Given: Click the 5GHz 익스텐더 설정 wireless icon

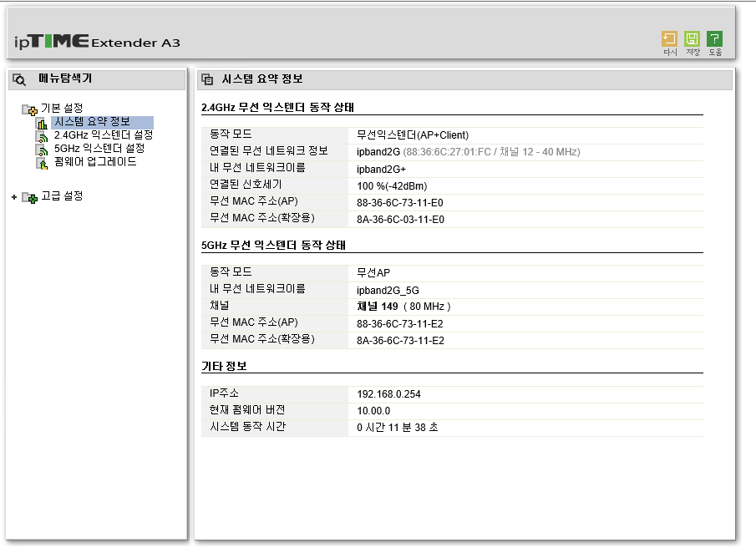Looking at the screenshot, I should click(x=42, y=150).
